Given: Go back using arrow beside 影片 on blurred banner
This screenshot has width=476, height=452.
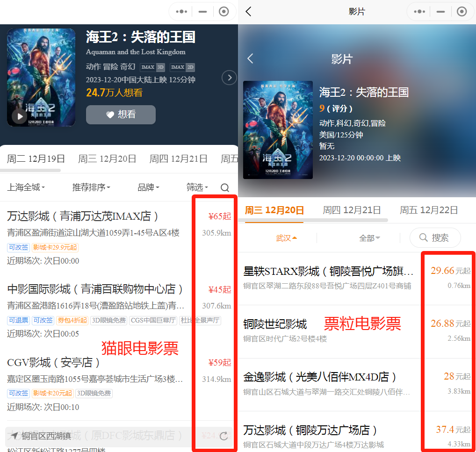Looking at the screenshot, I should 250,58.
